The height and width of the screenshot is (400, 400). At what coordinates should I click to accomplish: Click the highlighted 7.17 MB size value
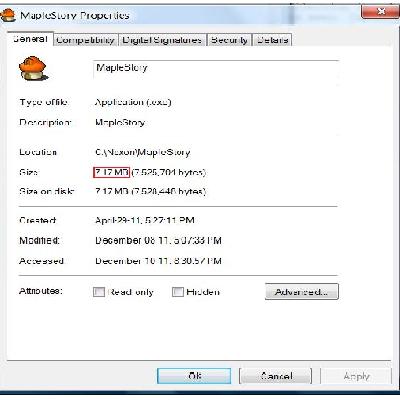tap(111, 172)
